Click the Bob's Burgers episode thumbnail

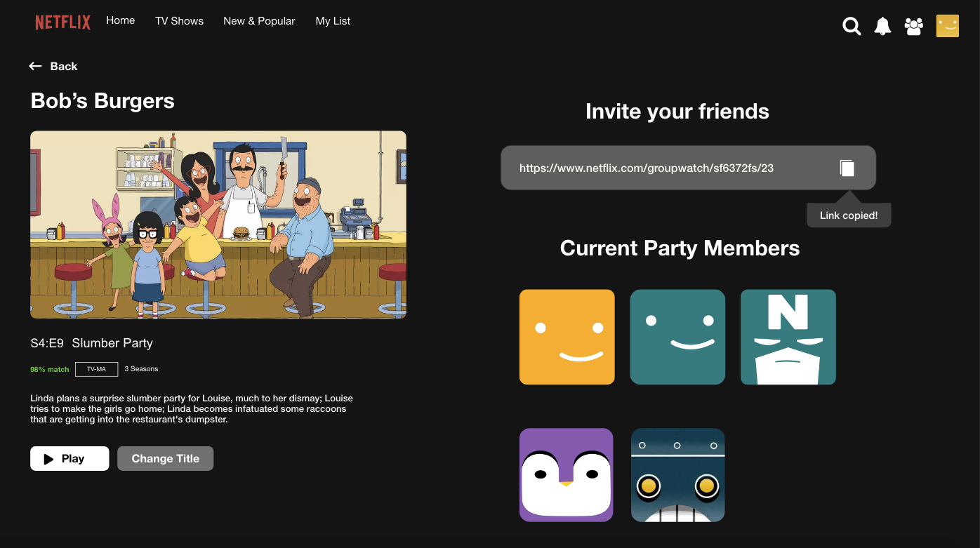click(x=218, y=225)
